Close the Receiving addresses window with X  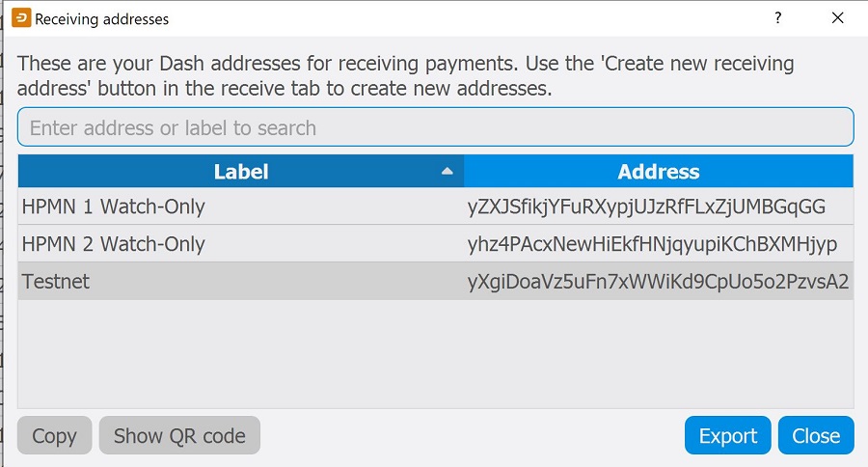click(837, 17)
